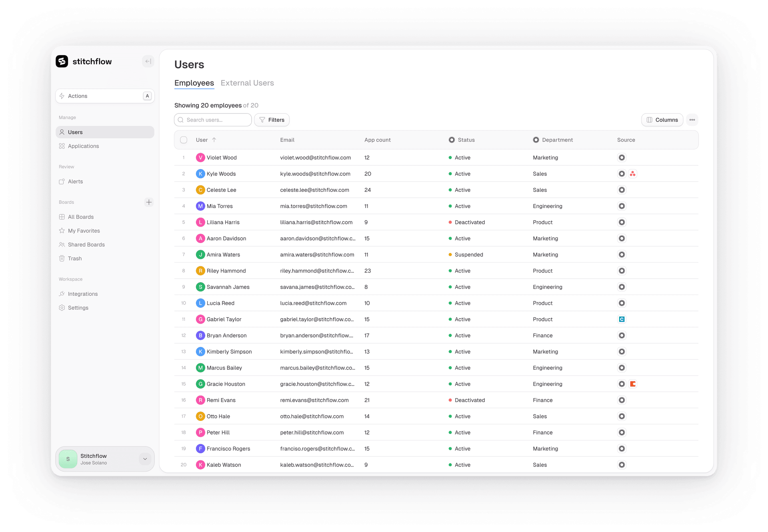This screenshot has width=768, height=532.
Task: Select the Users icon in the sidebar
Action: click(62, 132)
